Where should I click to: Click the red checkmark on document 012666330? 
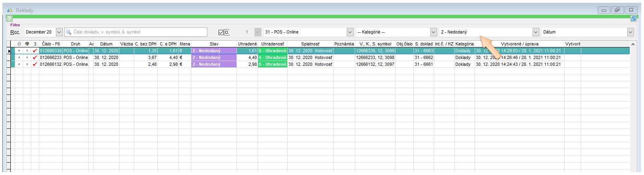(35, 51)
